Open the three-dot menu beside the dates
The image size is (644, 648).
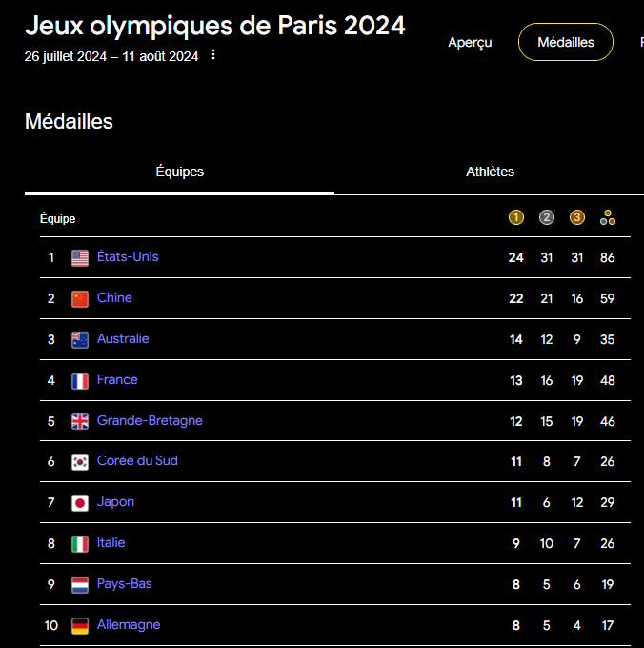click(x=212, y=55)
